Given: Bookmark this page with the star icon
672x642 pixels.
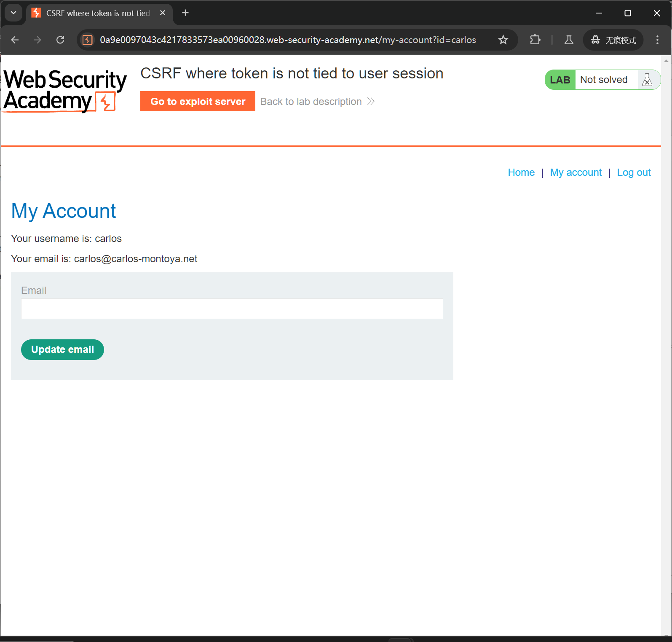Looking at the screenshot, I should [503, 40].
